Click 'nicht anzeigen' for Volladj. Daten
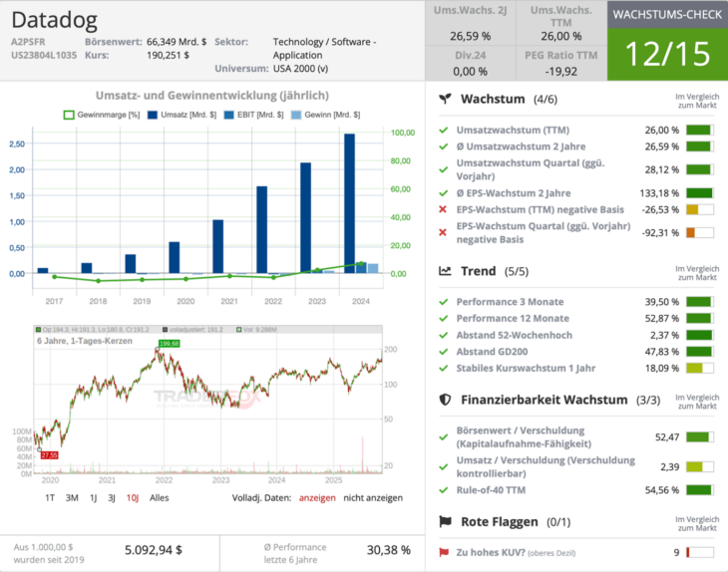This screenshot has height=572, width=728. coord(375,497)
